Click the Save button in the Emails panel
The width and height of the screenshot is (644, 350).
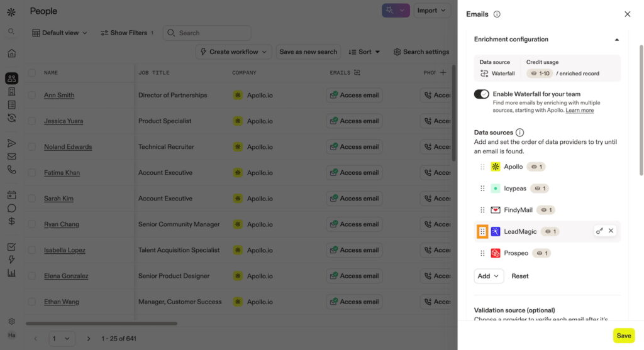coord(623,336)
